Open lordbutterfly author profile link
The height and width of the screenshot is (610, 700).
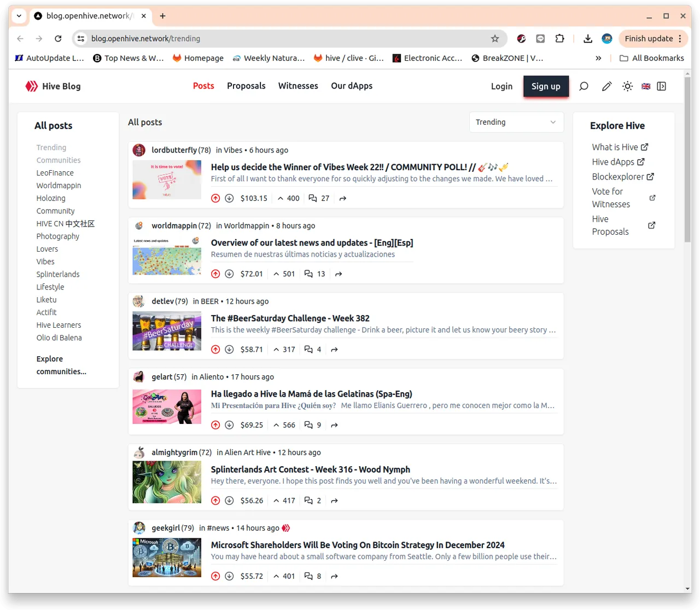point(174,150)
